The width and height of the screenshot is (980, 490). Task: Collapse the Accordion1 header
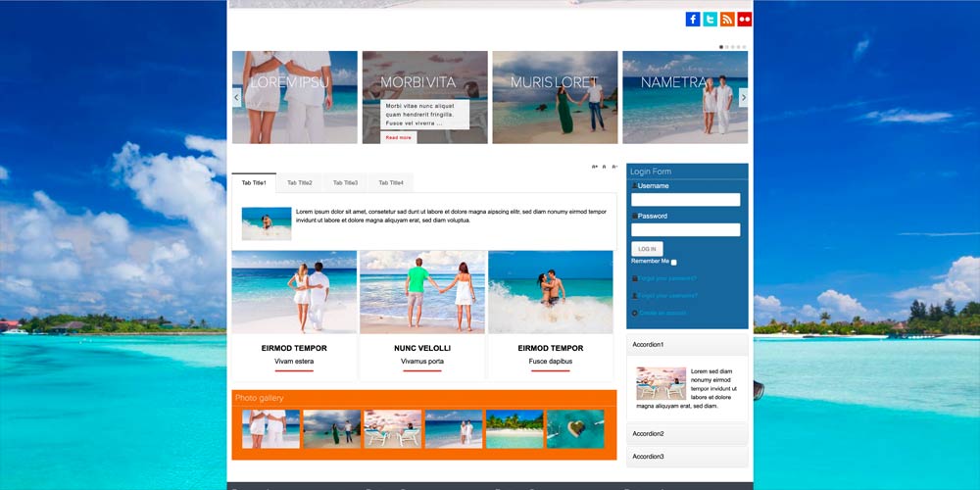pyautogui.click(x=687, y=345)
